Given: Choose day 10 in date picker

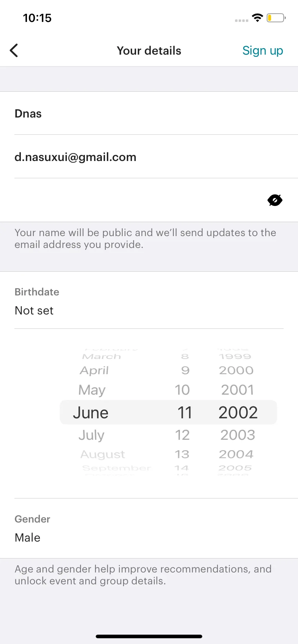Looking at the screenshot, I should tap(182, 390).
